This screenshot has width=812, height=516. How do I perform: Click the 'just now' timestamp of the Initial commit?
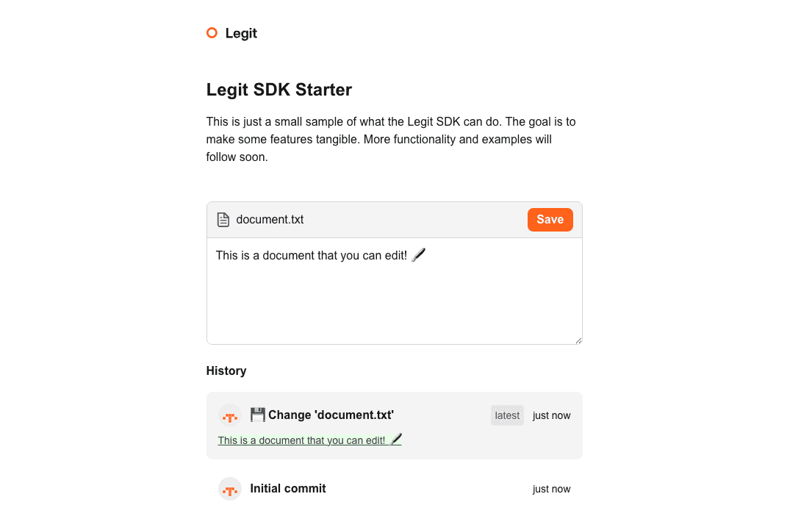coord(551,489)
